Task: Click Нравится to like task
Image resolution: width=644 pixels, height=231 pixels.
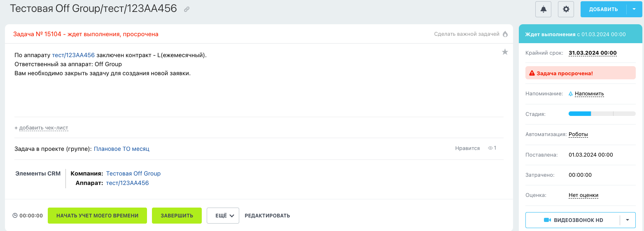Action: tap(467, 148)
